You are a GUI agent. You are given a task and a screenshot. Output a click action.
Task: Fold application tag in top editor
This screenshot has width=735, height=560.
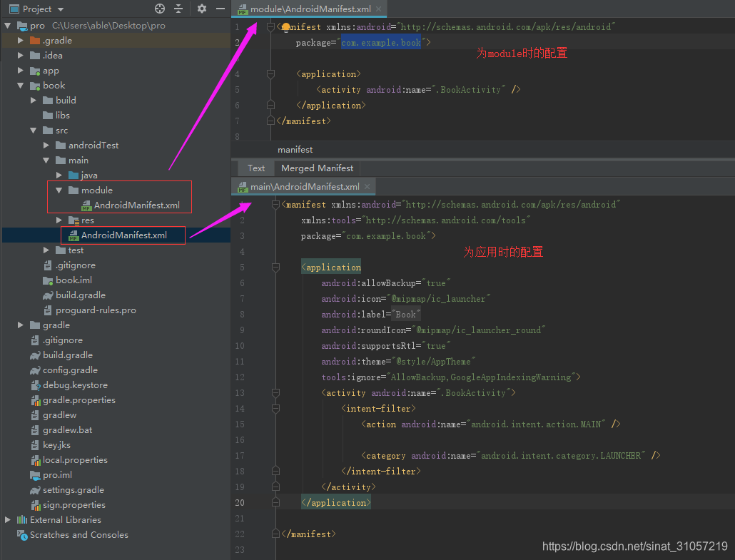(270, 74)
